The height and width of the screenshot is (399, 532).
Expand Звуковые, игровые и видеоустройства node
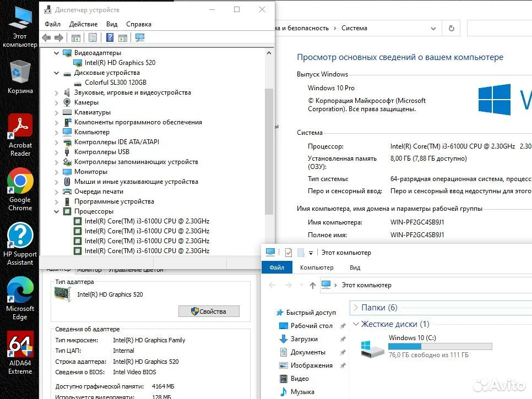tap(57, 92)
